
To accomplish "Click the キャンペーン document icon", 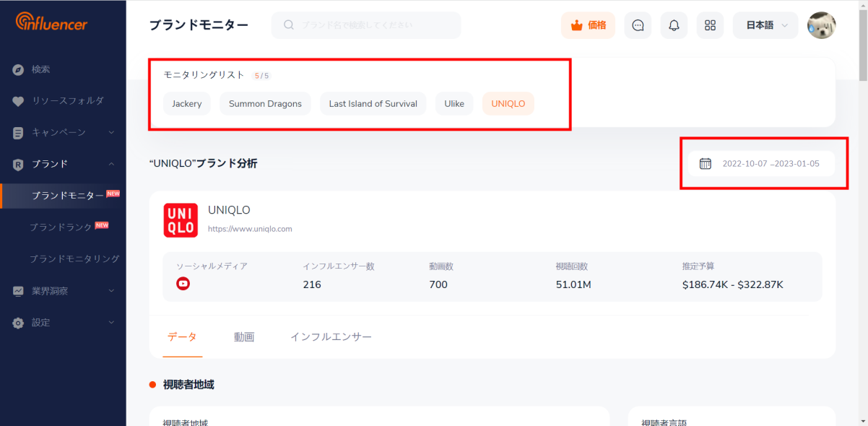I will click(19, 133).
